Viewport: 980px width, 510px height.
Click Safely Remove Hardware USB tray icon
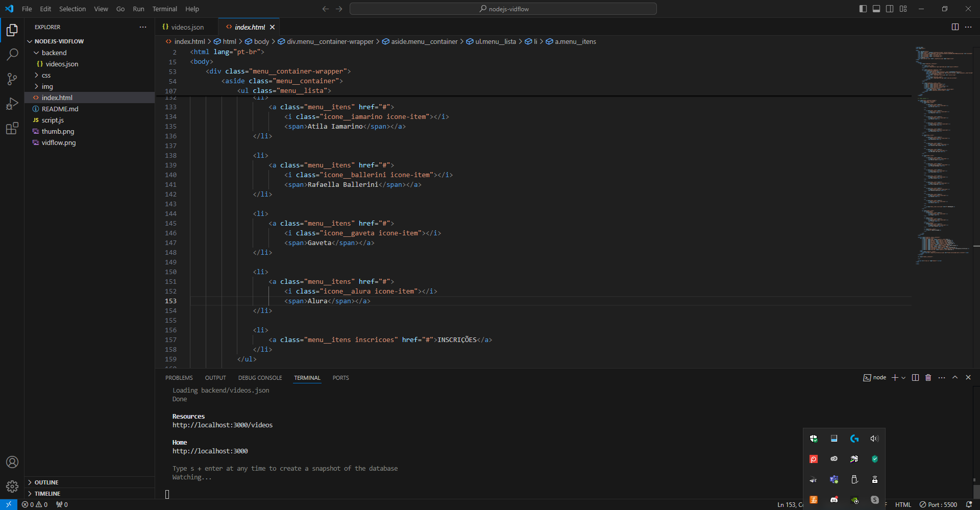point(854,479)
